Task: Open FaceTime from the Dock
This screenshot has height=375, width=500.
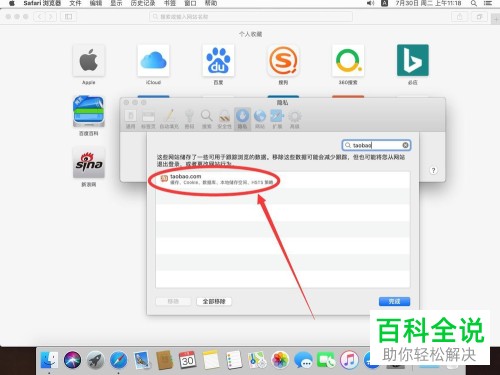Action: 326,360
